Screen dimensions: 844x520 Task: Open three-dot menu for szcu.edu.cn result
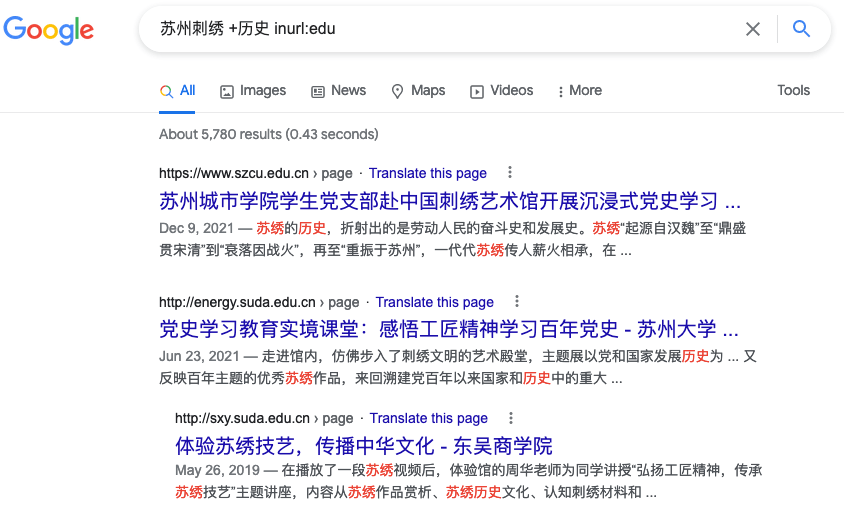pos(510,173)
